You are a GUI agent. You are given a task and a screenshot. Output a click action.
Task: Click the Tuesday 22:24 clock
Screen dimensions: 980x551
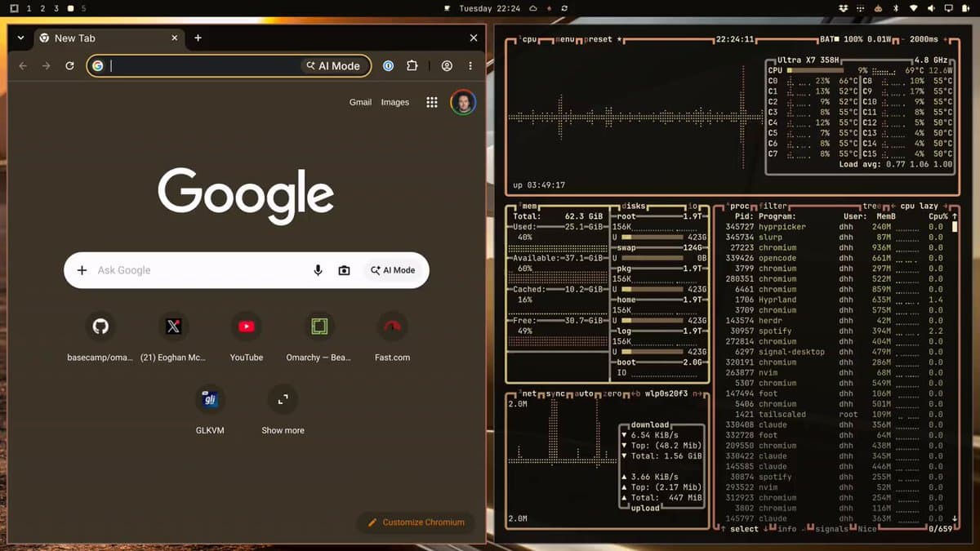coord(490,8)
